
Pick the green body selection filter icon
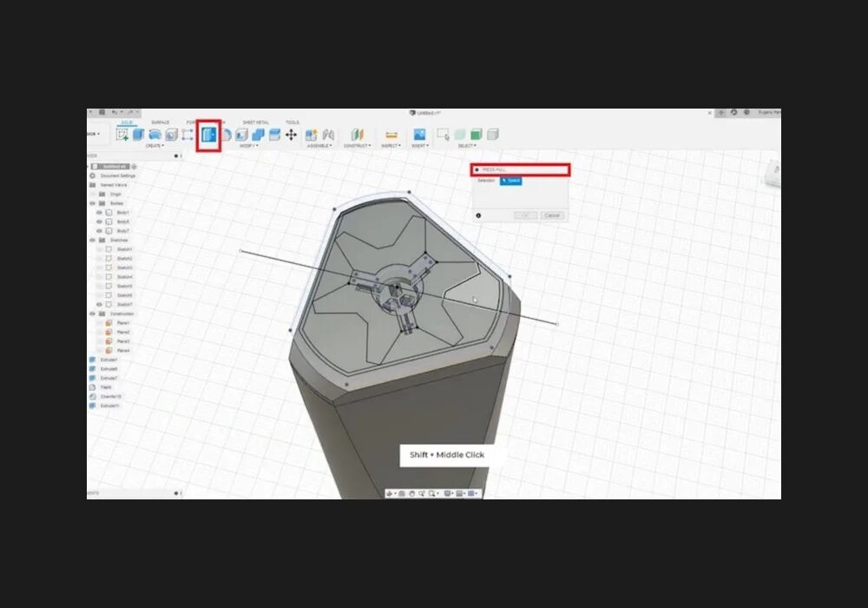click(x=476, y=135)
